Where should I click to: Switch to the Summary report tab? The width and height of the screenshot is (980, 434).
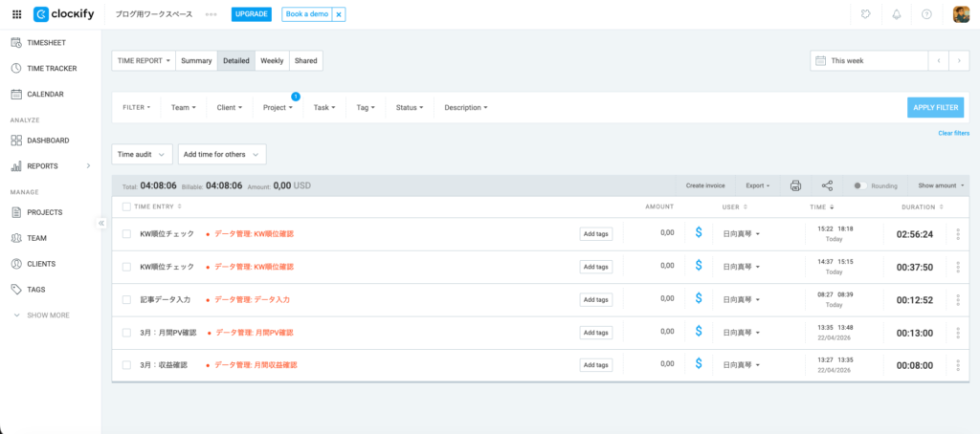196,60
